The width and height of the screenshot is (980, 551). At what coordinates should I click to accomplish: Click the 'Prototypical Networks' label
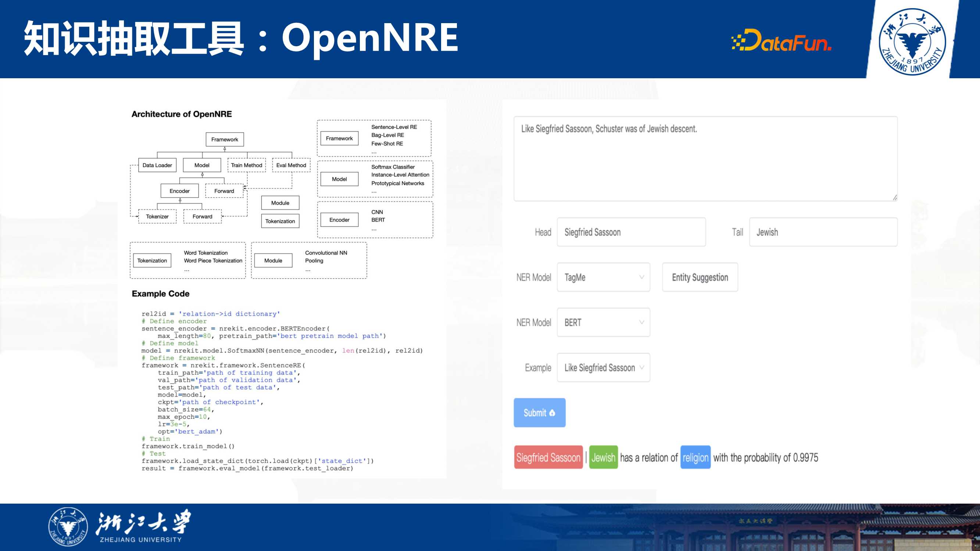pos(398,183)
